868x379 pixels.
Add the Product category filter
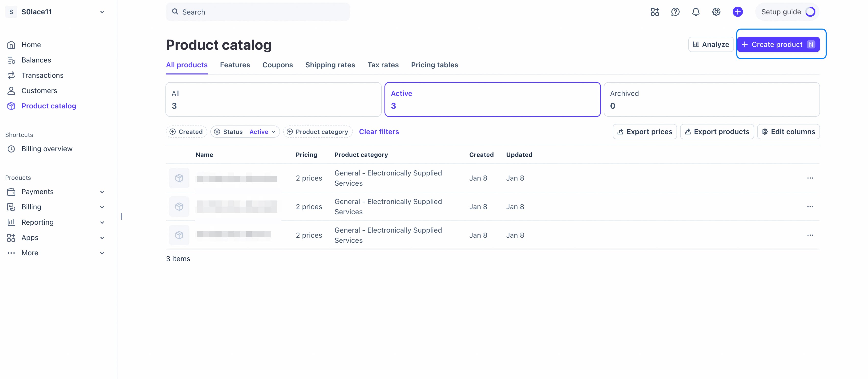pos(318,132)
